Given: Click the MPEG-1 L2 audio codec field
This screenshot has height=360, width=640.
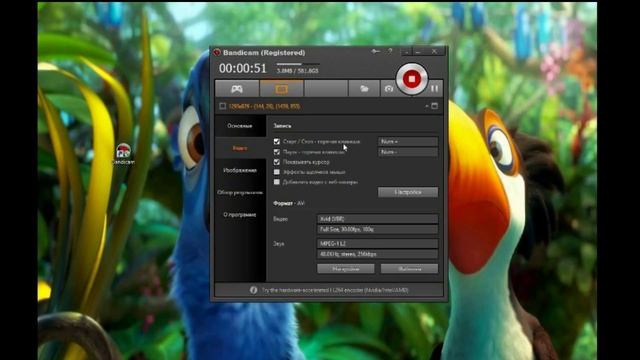Looking at the screenshot, I should (x=377, y=243).
